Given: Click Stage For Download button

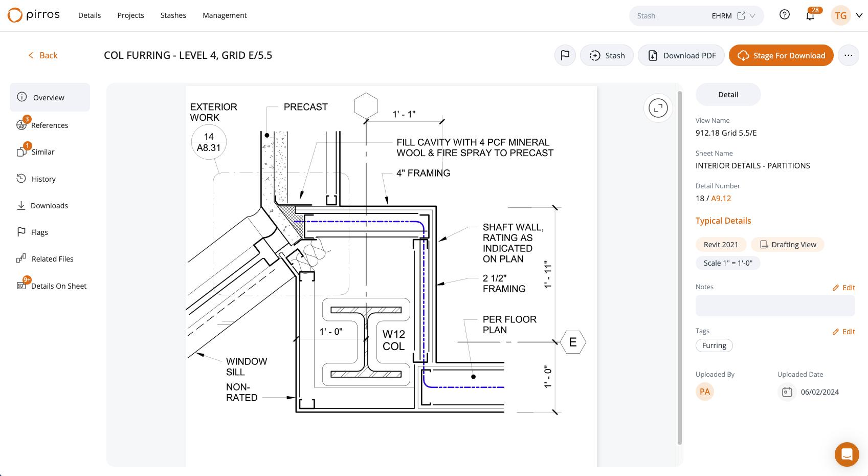Looking at the screenshot, I should [781, 55].
